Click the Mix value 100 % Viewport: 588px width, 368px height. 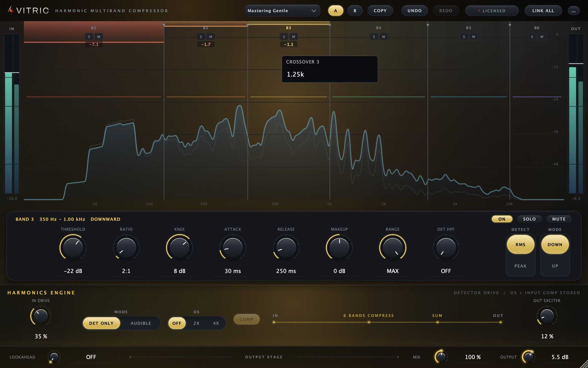473,357
